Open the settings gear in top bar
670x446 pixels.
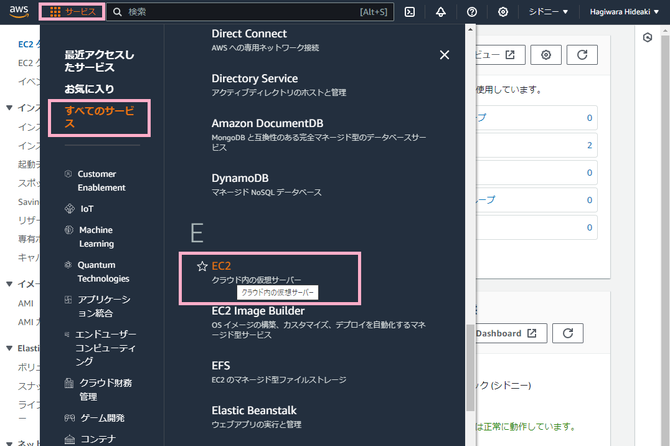coord(503,12)
